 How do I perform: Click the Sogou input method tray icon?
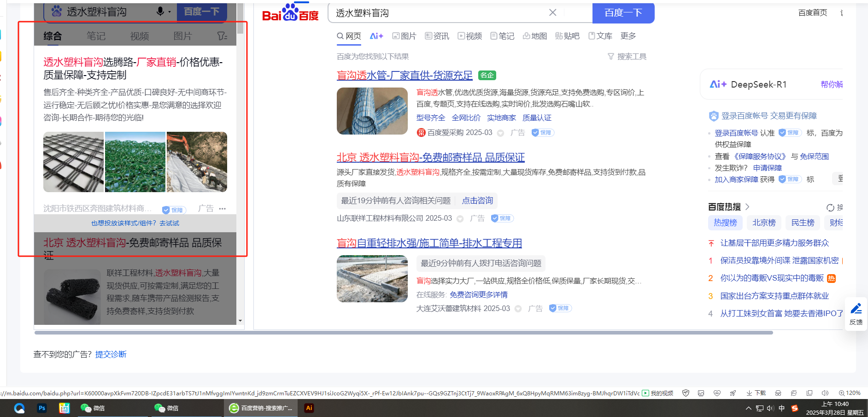tap(794, 408)
